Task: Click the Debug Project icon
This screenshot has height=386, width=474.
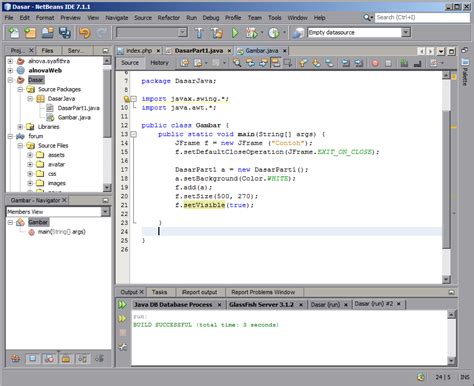Action: pos(251,33)
